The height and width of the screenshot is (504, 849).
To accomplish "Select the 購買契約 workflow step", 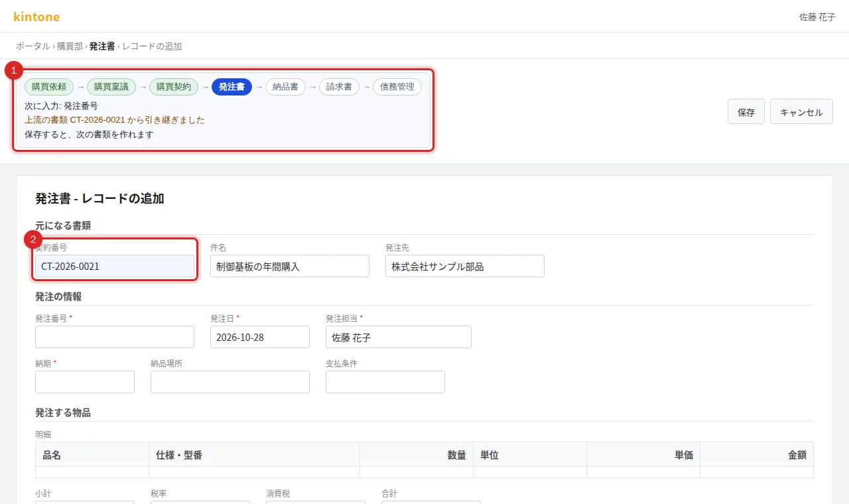I will 174,87.
